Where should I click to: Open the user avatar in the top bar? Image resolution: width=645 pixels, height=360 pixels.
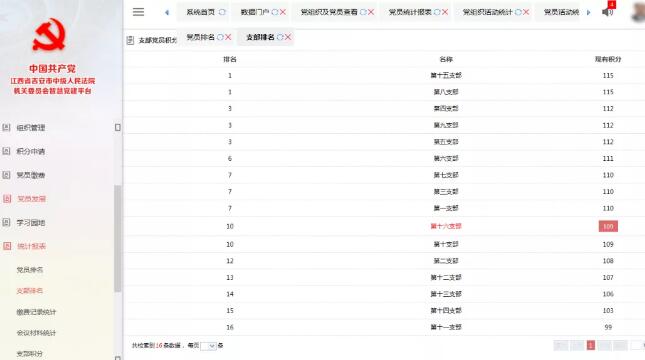point(638,12)
